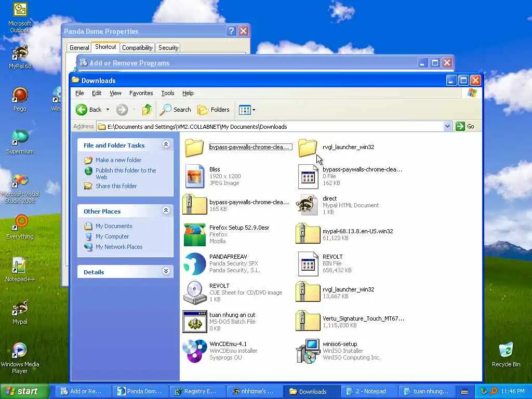Select the bypass-paywalls 165 KB zip icon

(194, 205)
